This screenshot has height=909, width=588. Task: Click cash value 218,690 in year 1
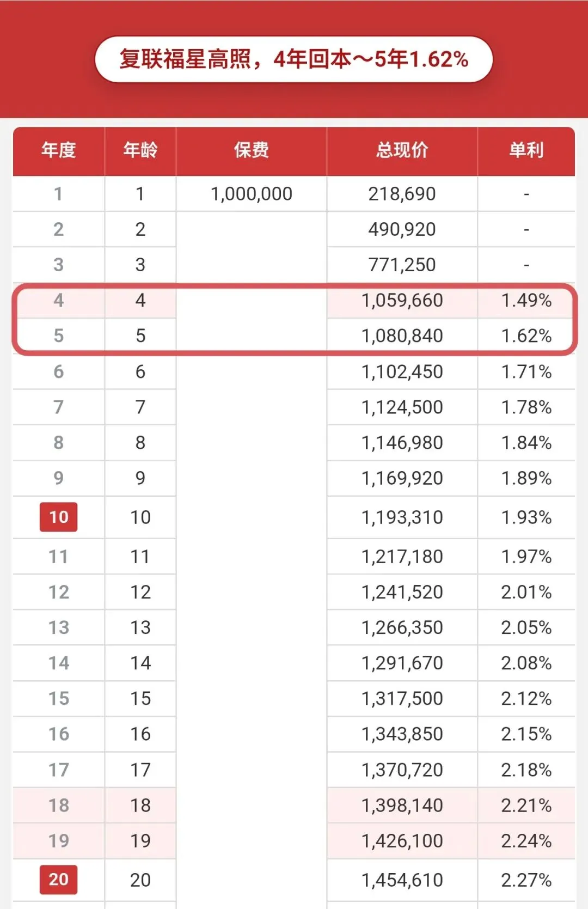click(402, 194)
